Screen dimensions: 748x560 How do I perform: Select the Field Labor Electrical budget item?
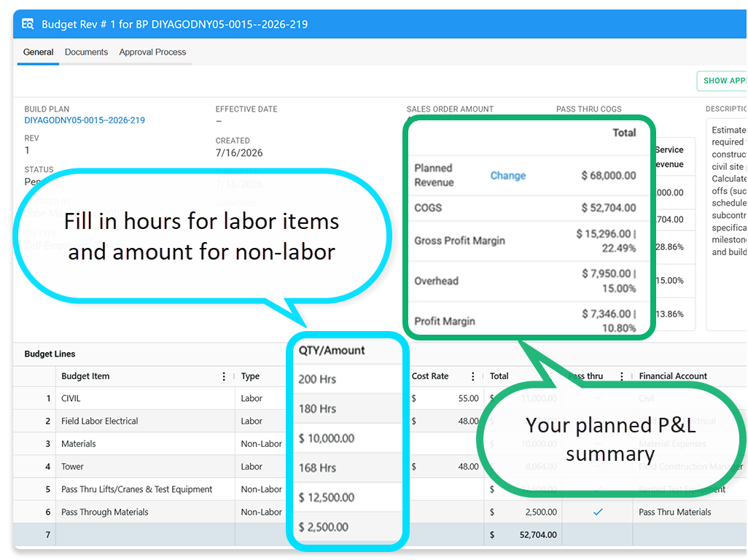tap(146, 421)
